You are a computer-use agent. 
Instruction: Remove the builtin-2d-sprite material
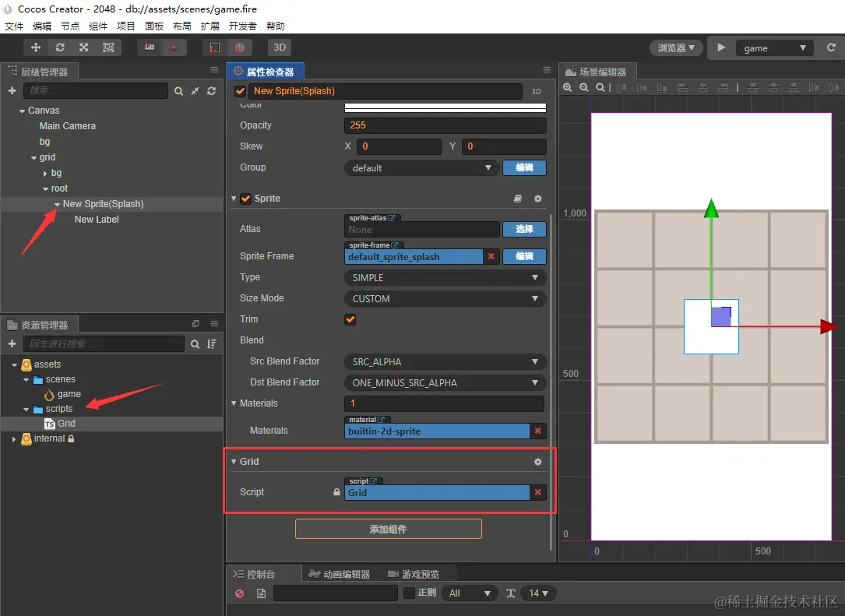click(538, 431)
